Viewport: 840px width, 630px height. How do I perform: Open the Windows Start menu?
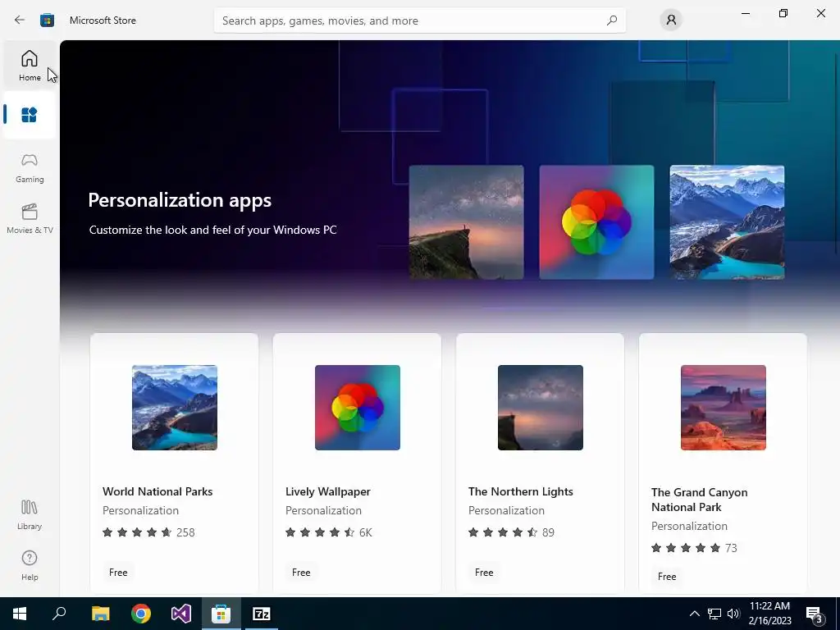[20, 614]
